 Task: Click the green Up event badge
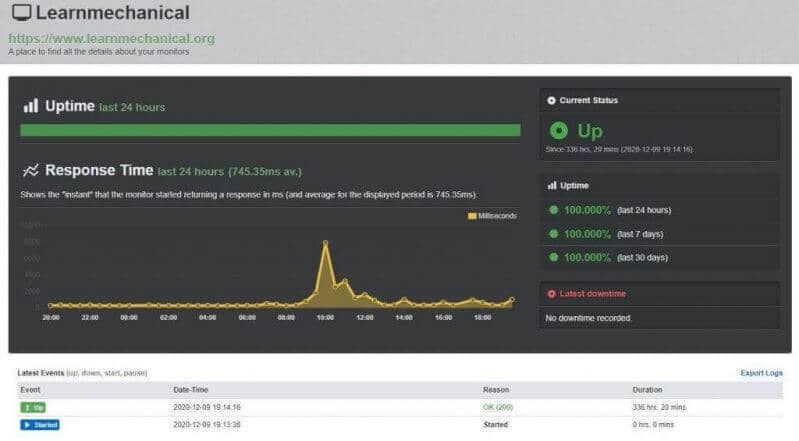pos(33,407)
